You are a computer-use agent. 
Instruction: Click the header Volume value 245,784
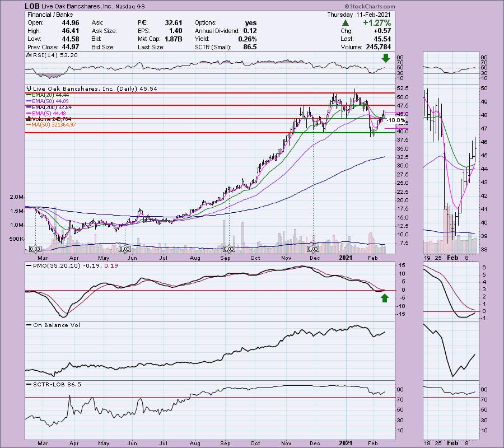[x=379, y=47]
